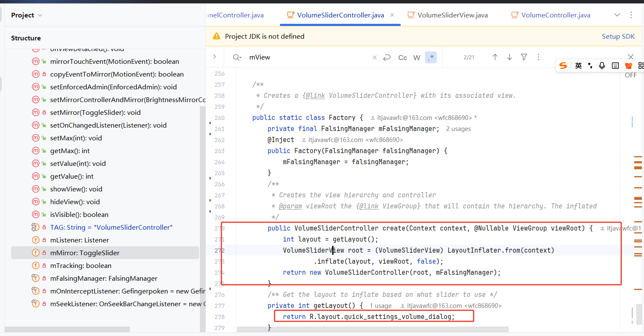Screen dimensions: 644x336
Task: Open IME skin shirt icon
Action: coord(629,65)
